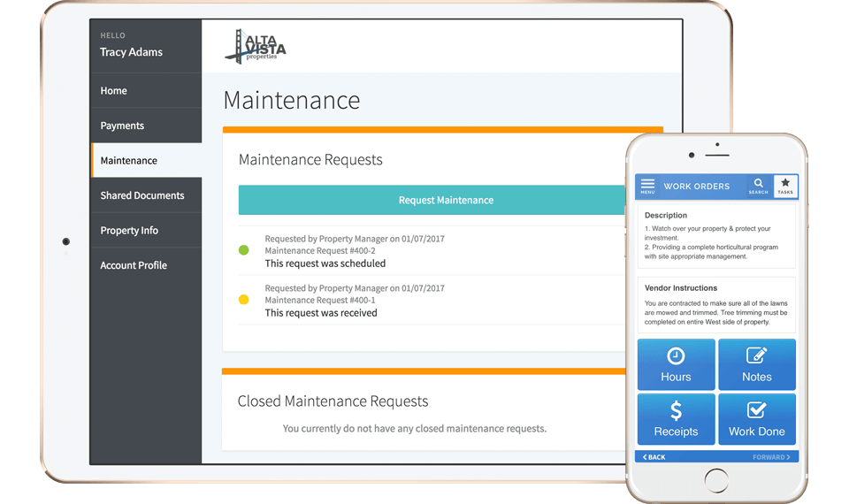Tap the Hours clock tile
This screenshot has height=504, width=849.
click(676, 364)
